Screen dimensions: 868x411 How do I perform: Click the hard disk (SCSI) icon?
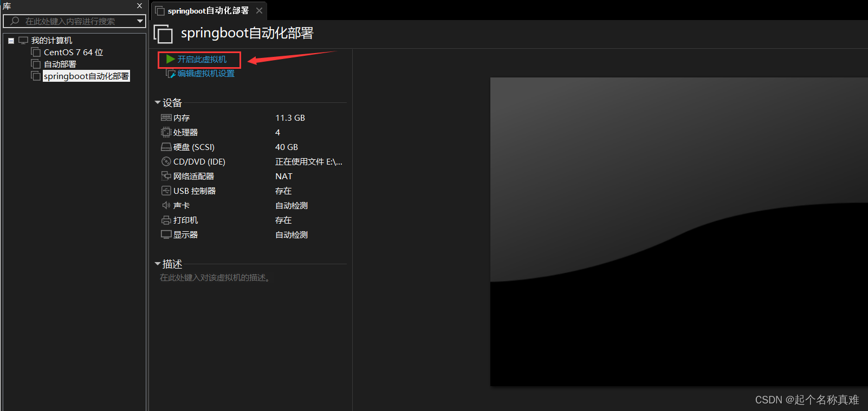point(166,147)
